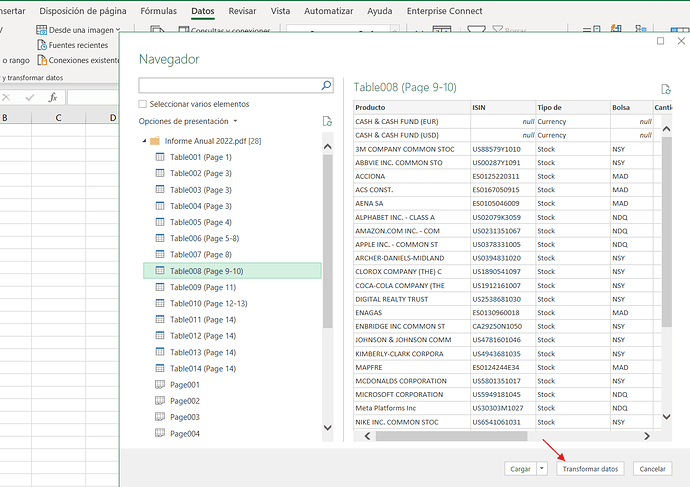This screenshot has height=487, width=690.
Task: Select the Table003 (Page 3) table icon
Action: coord(160,190)
